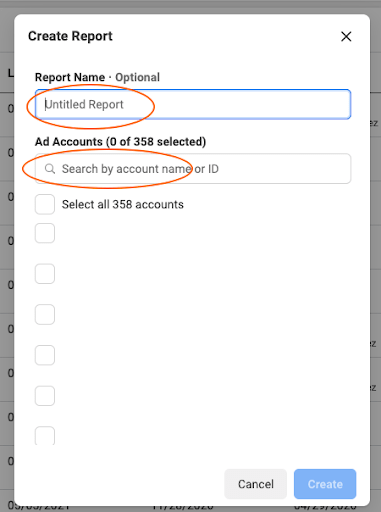This screenshot has height=512, width=381.
Task: Close the Create Report dialog
Action: pyautogui.click(x=346, y=36)
